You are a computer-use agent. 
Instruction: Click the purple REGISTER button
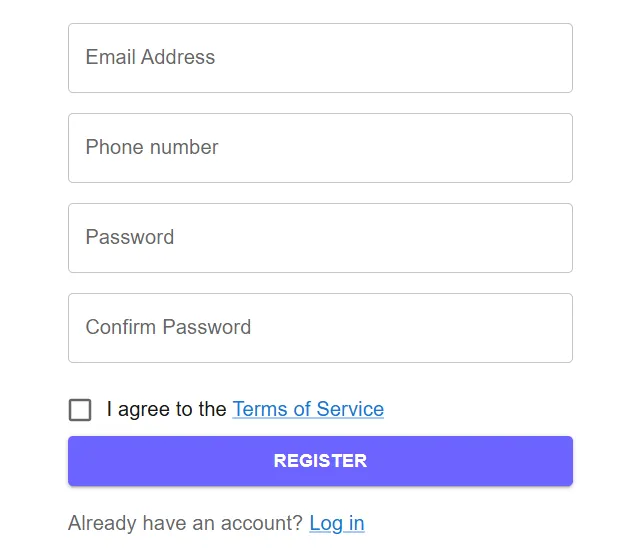pyautogui.click(x=320, y=461)
